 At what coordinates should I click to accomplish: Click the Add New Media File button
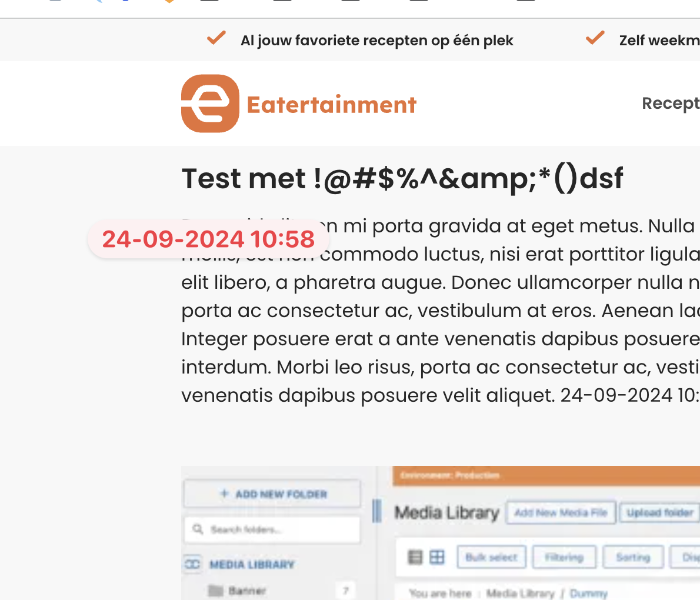tap(561, 512)
